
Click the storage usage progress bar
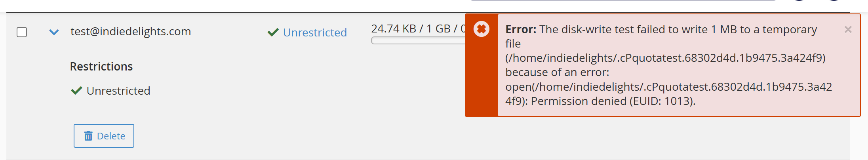coord(418,40)
